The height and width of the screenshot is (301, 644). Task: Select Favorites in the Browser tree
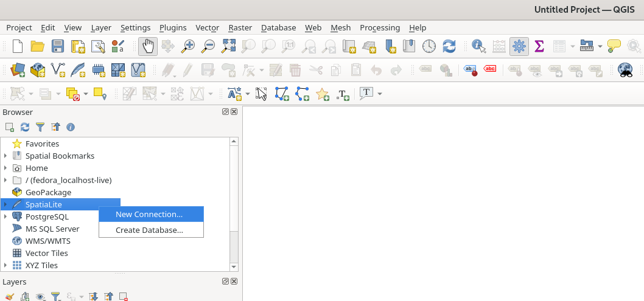click(x=42, y=144)
